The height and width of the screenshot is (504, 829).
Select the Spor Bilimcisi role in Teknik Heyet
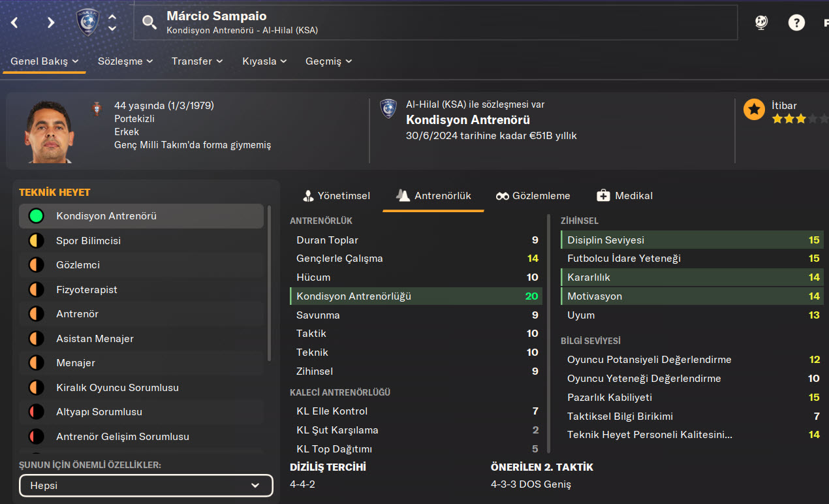[x=88, y=241]
